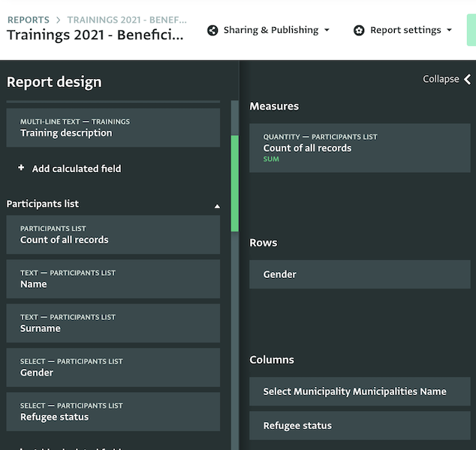Click the SUM aggregation label
Image resolution: width=476 pixels, height=450 pixels.
271,159
